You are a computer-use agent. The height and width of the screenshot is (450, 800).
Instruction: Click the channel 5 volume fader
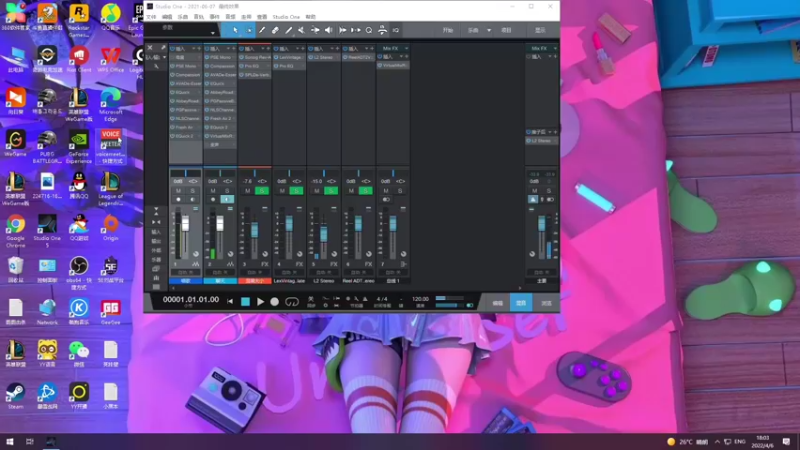pyautogui.click(x=323, y=234)
